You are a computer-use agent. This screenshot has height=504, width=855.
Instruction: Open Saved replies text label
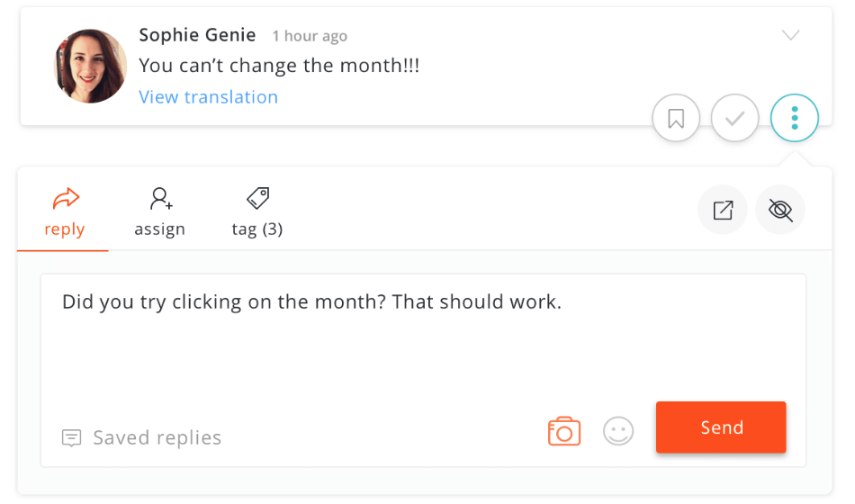click(157, 438)
